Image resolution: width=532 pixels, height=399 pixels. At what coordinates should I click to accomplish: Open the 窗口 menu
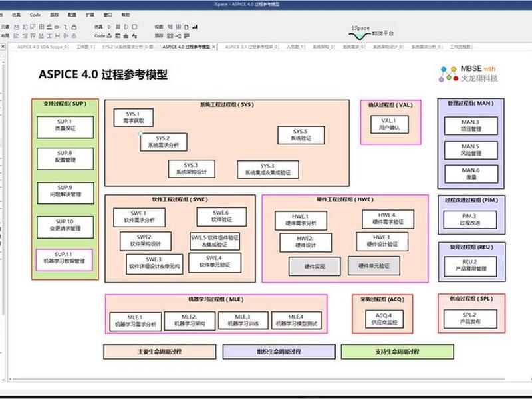point(108,15)
